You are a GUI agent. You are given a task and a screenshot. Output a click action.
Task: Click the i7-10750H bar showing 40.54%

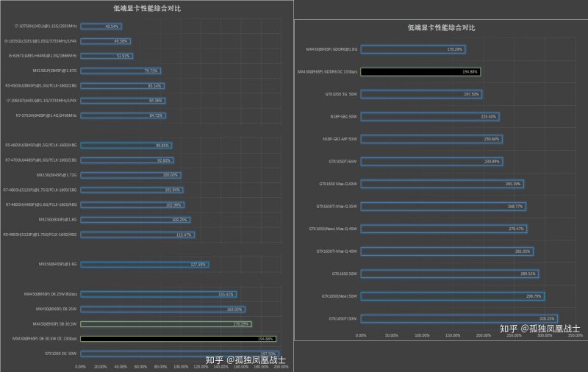pos(101,26)
